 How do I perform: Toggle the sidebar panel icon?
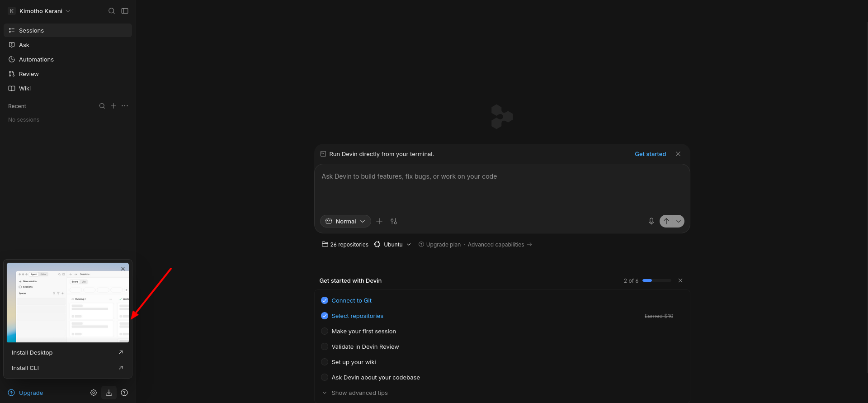coord(125,11)
